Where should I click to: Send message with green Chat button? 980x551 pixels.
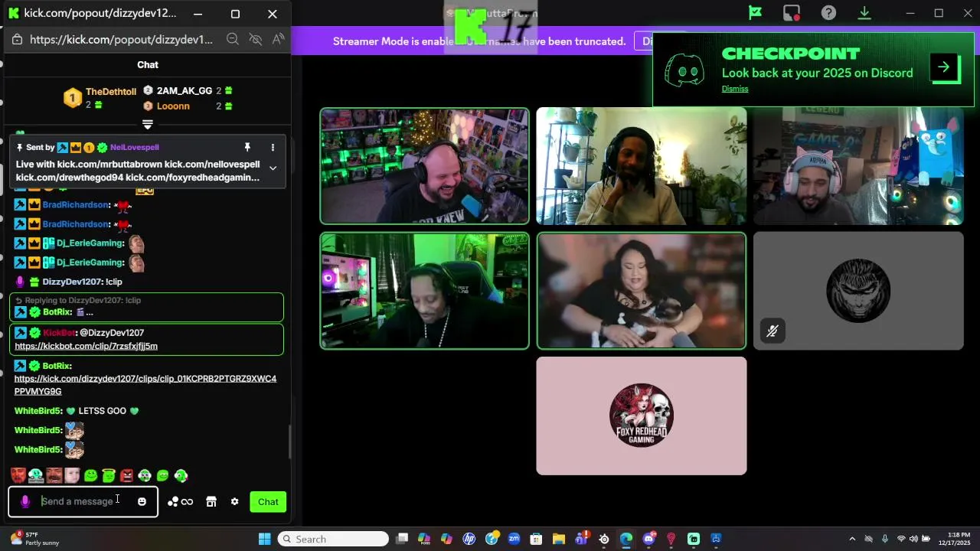coord(268,502)
